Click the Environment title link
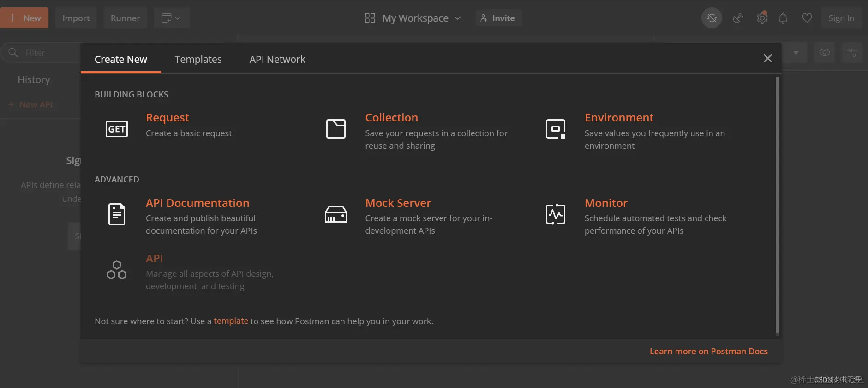This screenshot has width=868, height=388. 619,118
